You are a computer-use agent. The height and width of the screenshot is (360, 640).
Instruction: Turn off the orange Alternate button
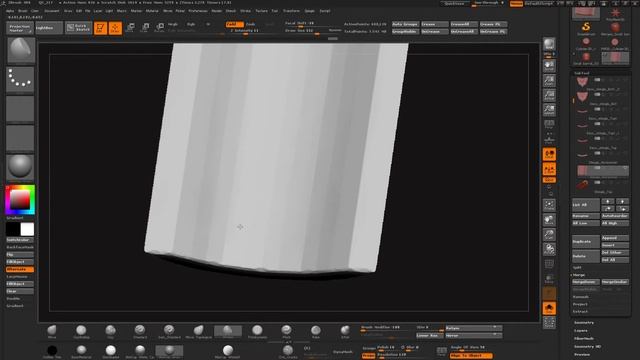pos(20,269)
